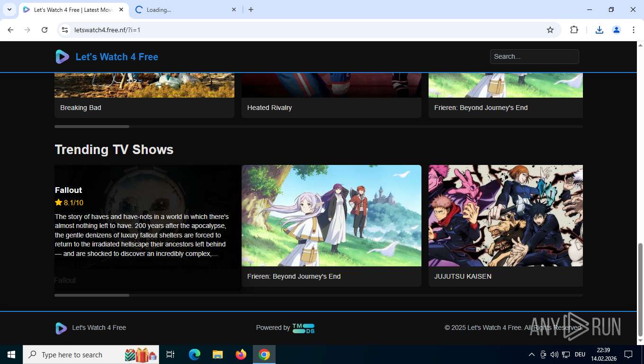Bookmark this page with the star icon
Screen dimensions: 644x364
click(550, 30)
